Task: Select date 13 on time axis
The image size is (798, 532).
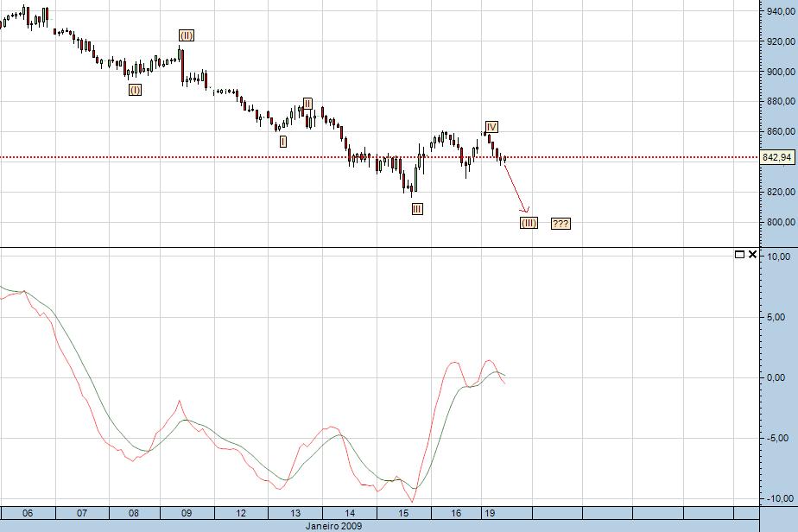Action: pos(295,513)
